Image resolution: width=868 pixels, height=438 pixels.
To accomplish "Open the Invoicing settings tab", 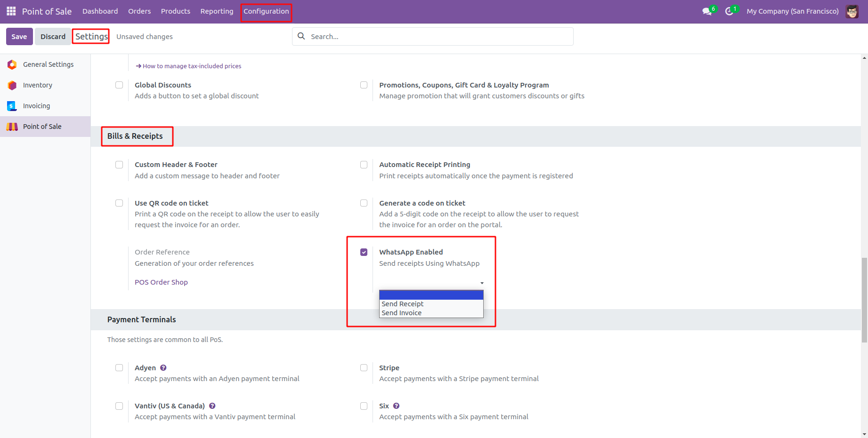I will pos(45,106).
